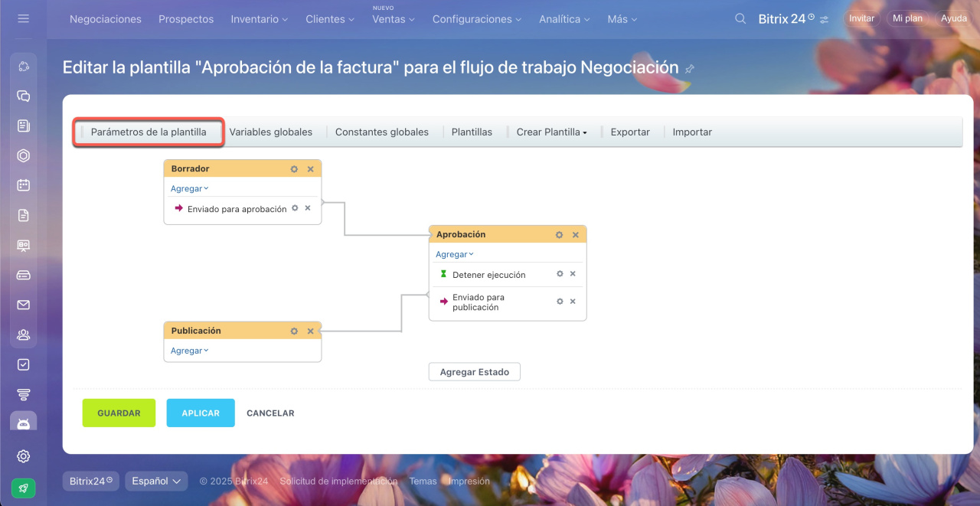Image resolution: width=980 pixels, height=506 pixels.
Task: Click Exportar in the toolbar
Action: (x=630, y=132)
